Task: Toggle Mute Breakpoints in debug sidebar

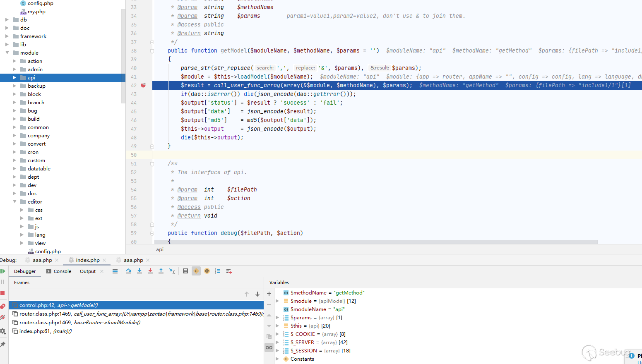Action: point(3,318)
